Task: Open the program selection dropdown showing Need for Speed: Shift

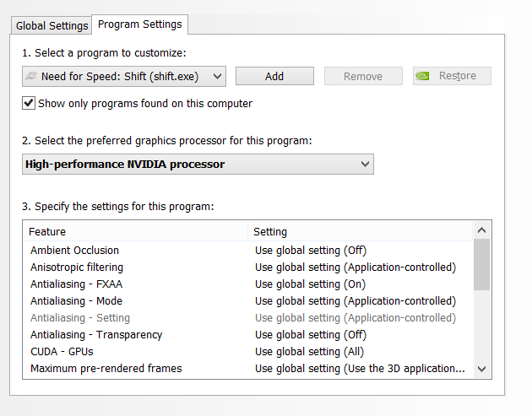Action: (124, 76)
